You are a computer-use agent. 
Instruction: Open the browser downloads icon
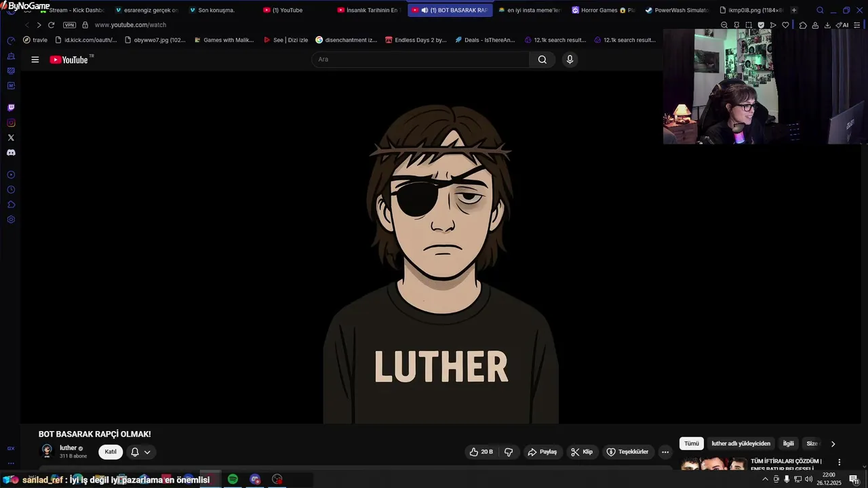click(827, 25)
